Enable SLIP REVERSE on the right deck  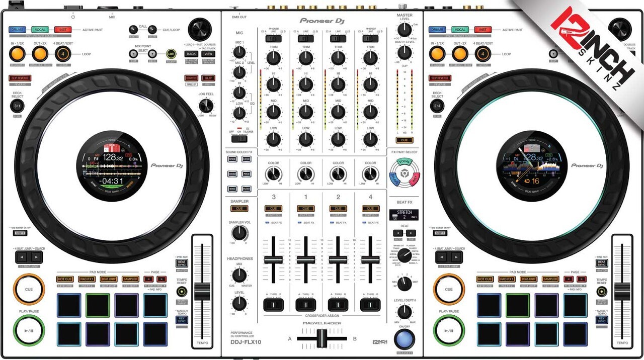[x=440, y=78]
